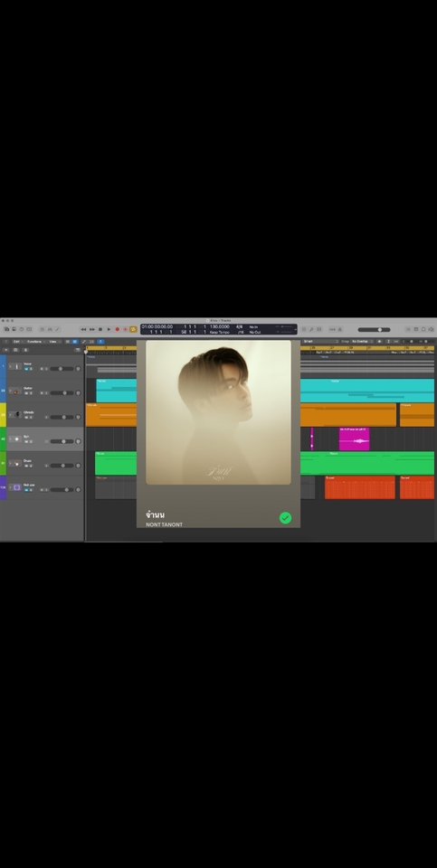
Task: Toggle the metronome click button
Action: point(339,329)
